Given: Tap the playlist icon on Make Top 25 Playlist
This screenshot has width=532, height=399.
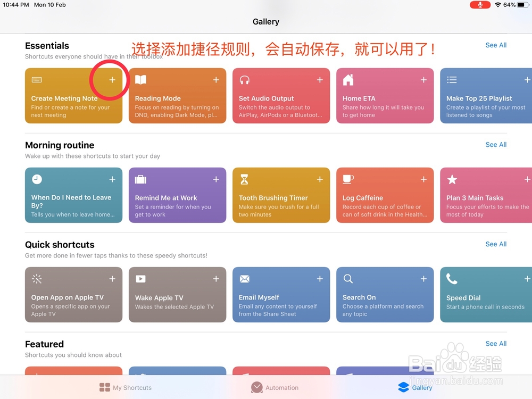Looking at the screenshot, I should pos(452,80).
